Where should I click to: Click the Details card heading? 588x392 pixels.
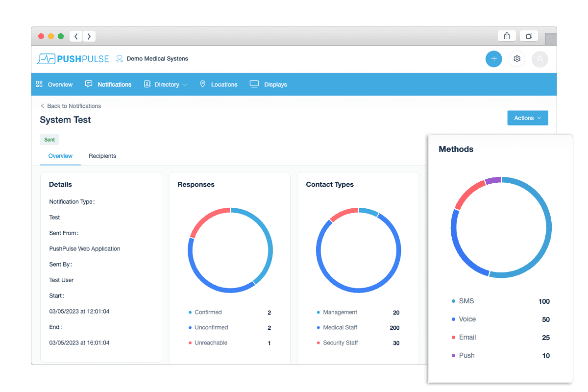click(x=60, y=184)
